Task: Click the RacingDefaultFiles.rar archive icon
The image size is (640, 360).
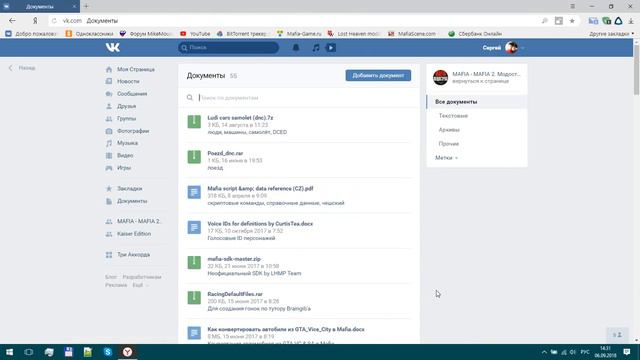Action: pos(194,298)
